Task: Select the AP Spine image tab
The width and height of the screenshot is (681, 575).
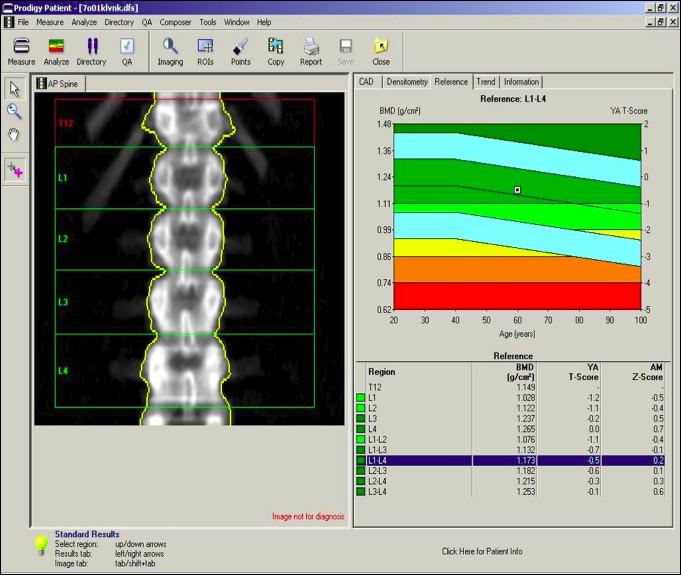Action: click(59, 83)
